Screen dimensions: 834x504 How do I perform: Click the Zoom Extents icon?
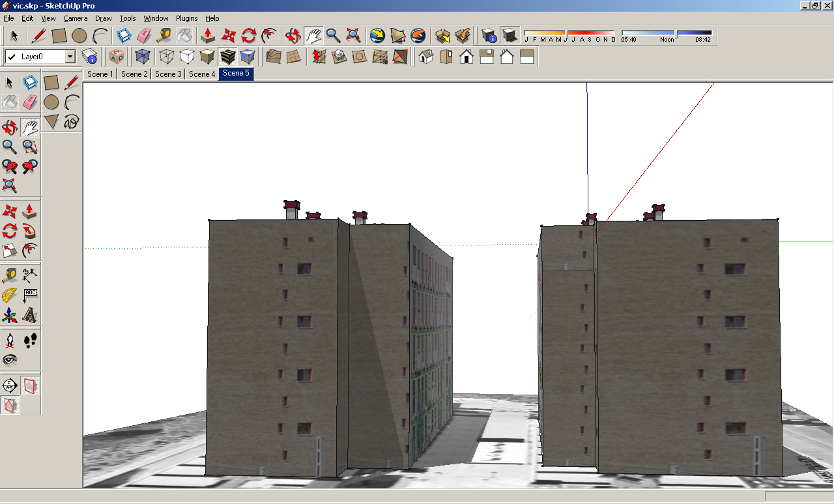click(x=352, y=35)
